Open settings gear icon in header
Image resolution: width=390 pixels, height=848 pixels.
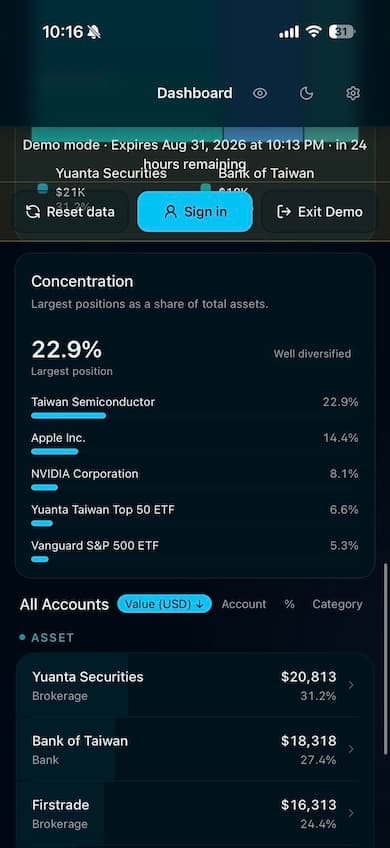353,94
